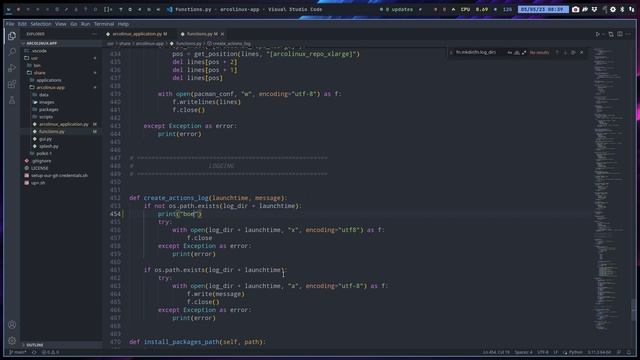Click UTF-8 encoding in status bar
Screen dimensions: 640x360
[x=543, y=352]
